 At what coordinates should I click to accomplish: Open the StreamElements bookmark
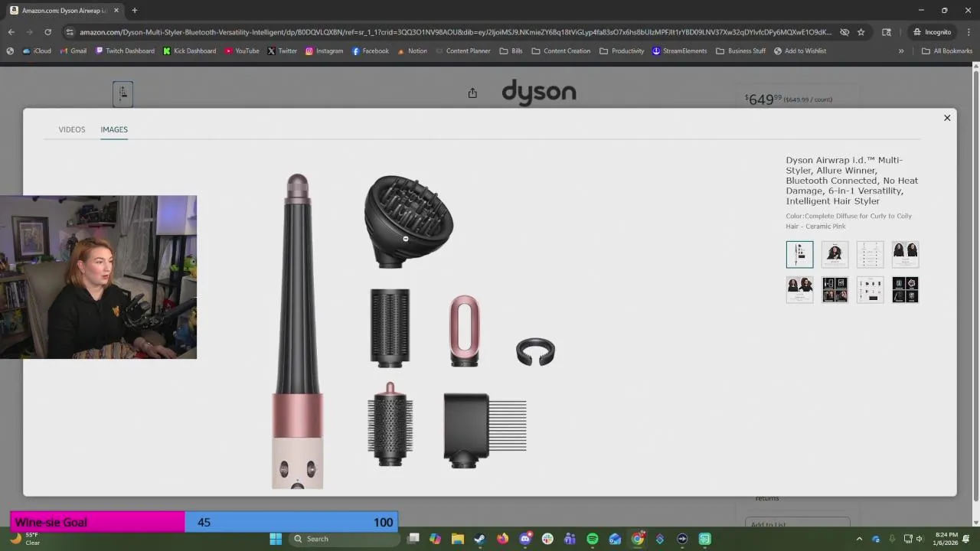679,51
